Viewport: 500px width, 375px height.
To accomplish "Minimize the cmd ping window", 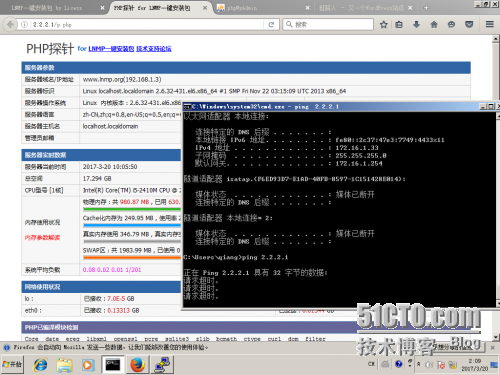I will point(483,106).
